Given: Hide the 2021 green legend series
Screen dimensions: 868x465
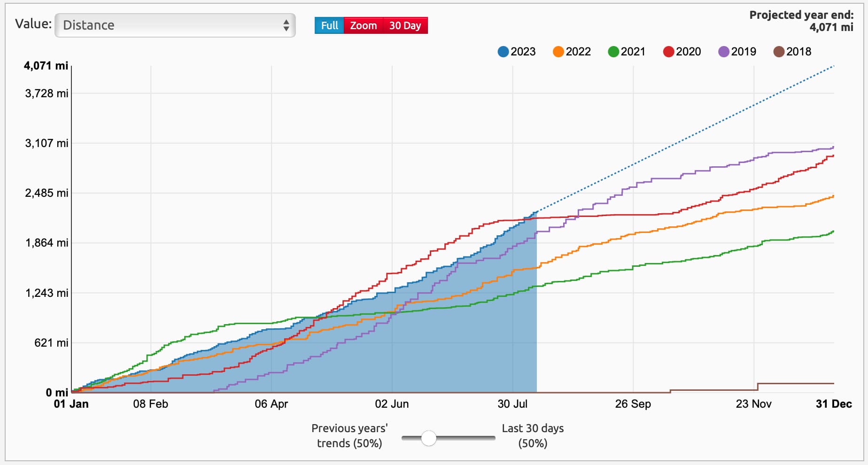Looking at the screenshot, I should 613,52.
